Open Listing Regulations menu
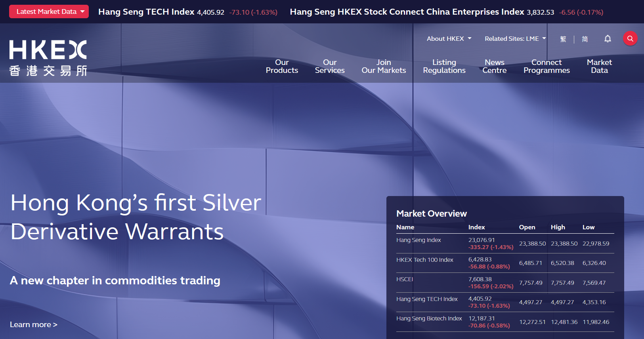 click(x=444, y=66)
